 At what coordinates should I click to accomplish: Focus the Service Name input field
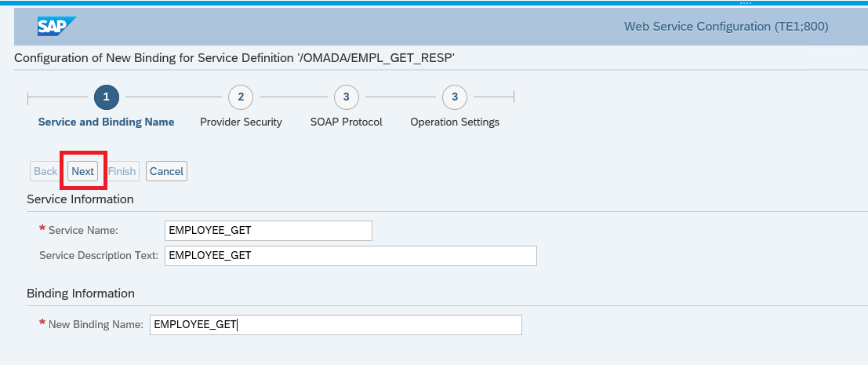point(268,231)
